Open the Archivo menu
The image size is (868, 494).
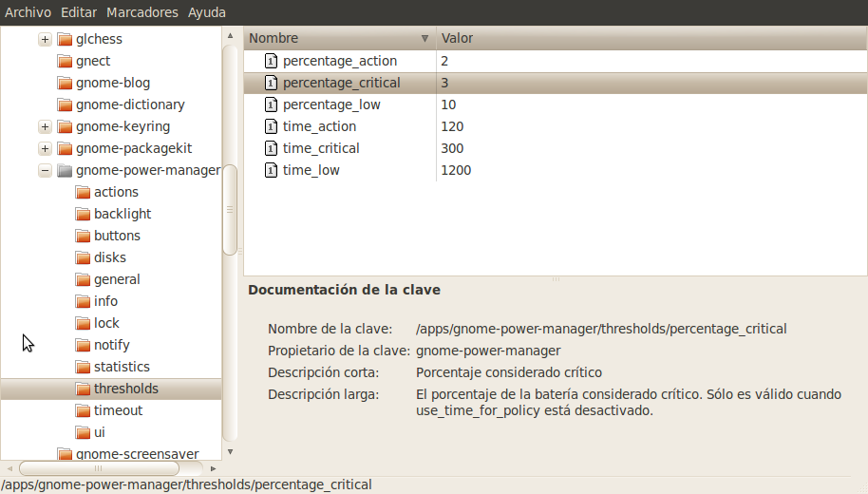tap(28, 12)
